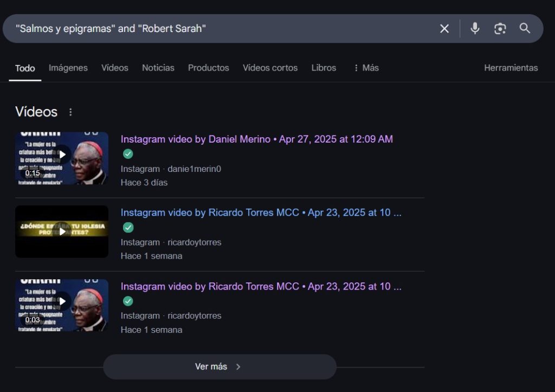Submit search with magnifying glass icon
The height and width of the screenshot is (392, 555).
tap(525, 28)
